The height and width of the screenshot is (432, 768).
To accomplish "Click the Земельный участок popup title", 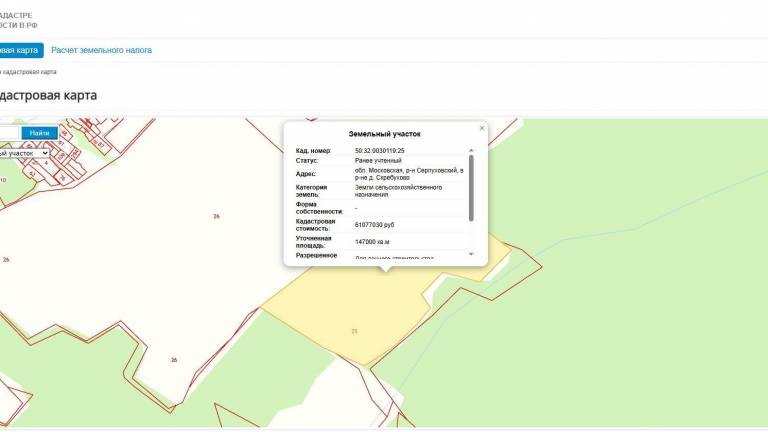I will click(x=385, y=133).
